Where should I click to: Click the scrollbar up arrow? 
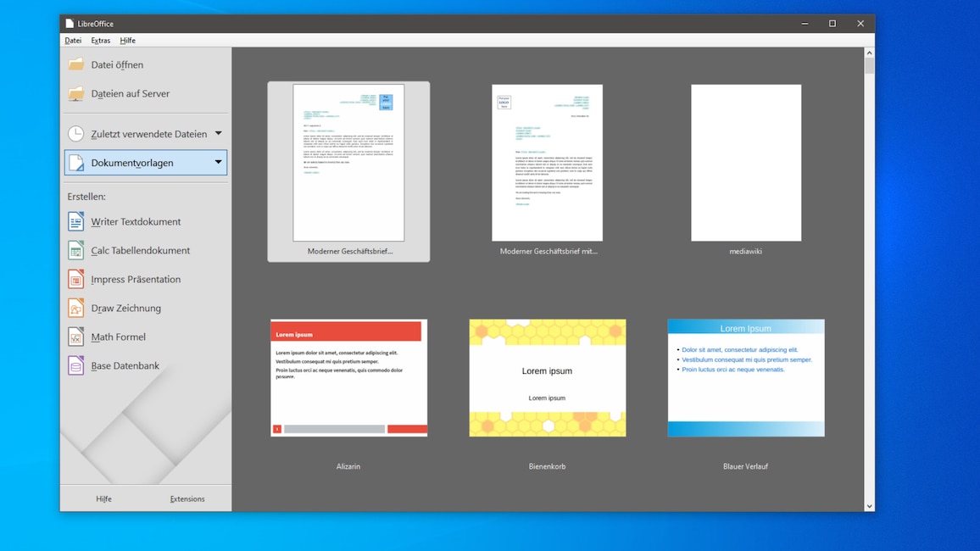pos(870,53)
